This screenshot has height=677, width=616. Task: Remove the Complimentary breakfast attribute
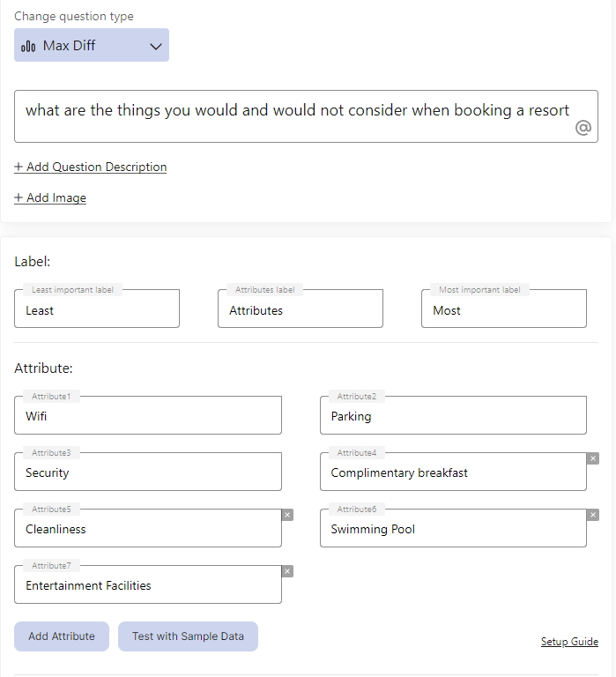(x=593, y=458)
